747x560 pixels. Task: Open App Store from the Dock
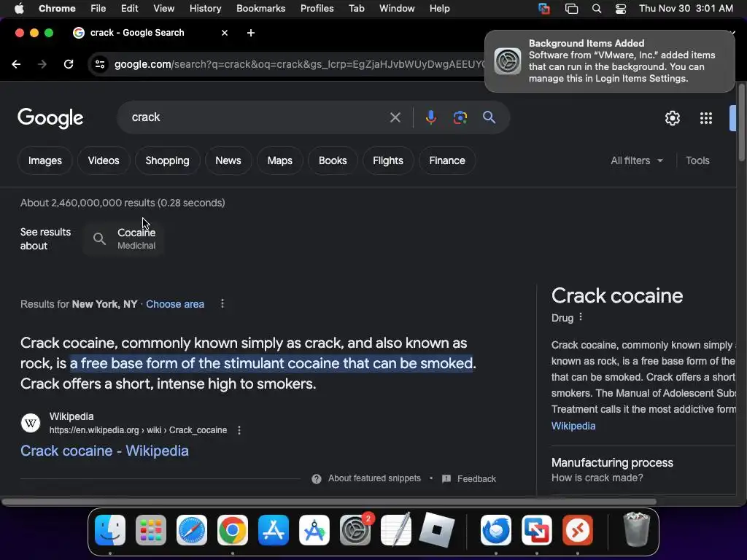[x=274, y=530]
